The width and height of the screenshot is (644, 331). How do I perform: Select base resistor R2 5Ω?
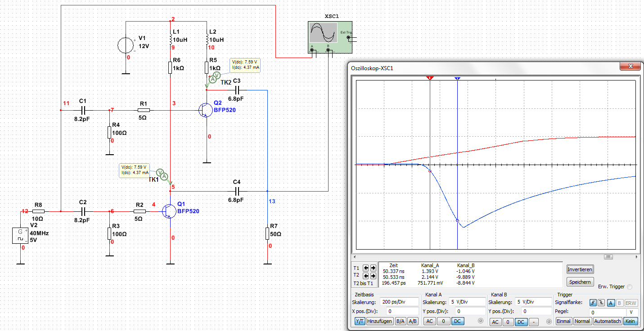(139, 211)
